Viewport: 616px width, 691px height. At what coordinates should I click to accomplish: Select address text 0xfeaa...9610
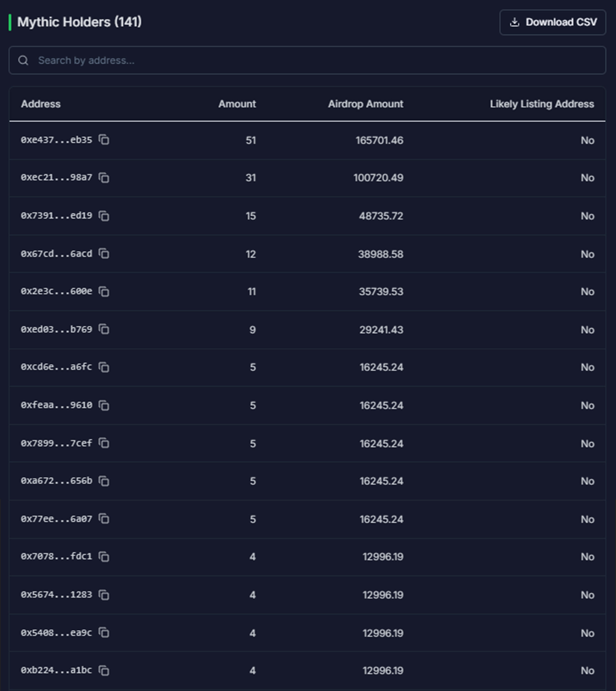(x=56, y=405)
